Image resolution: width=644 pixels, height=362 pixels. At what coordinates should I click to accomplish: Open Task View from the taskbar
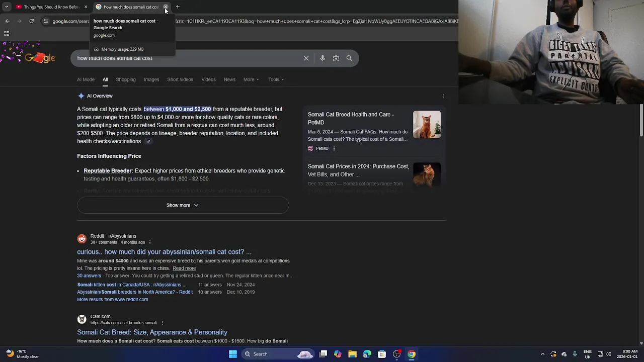[x=323, y=354]
